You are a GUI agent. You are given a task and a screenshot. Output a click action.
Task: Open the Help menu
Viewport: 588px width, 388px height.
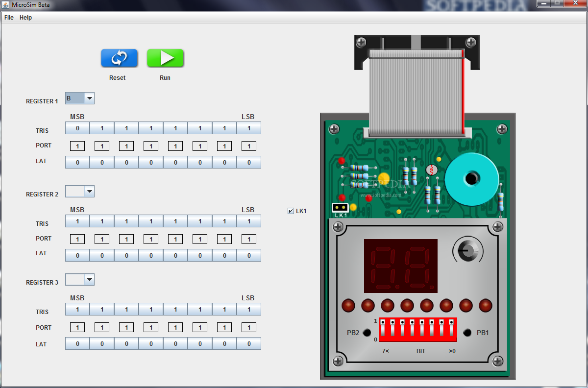[25, 18]
